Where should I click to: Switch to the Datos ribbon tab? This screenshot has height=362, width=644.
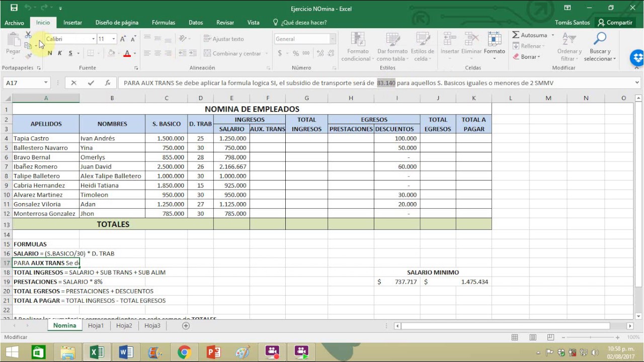pos(196,23)
